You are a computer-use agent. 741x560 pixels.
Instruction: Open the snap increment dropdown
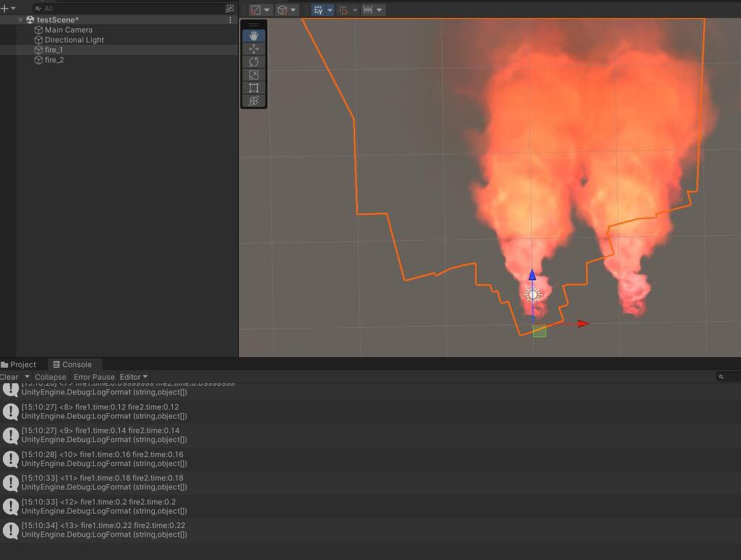(378, 9)
